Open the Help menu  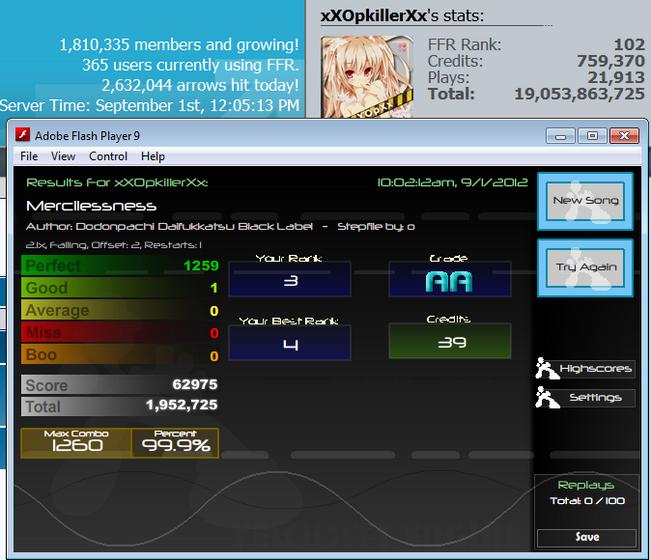pos(153,157)
